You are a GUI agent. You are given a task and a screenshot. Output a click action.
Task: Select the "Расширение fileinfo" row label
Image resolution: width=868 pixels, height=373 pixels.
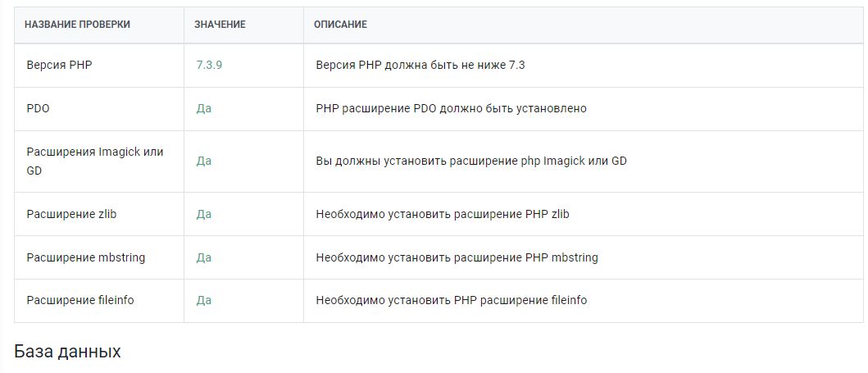coord(80,300)
